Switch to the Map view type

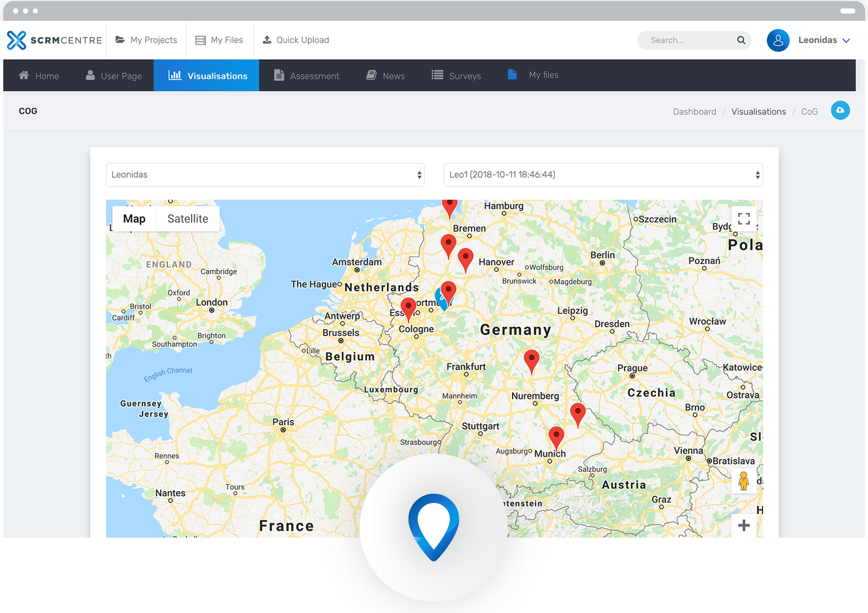coord(134,219)
